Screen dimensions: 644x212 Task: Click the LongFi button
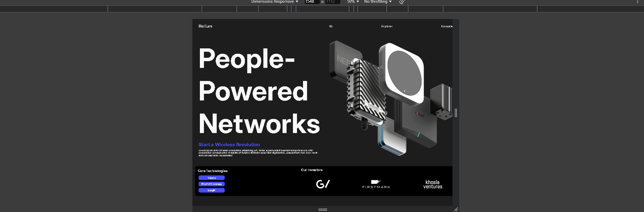pos(212,190)
